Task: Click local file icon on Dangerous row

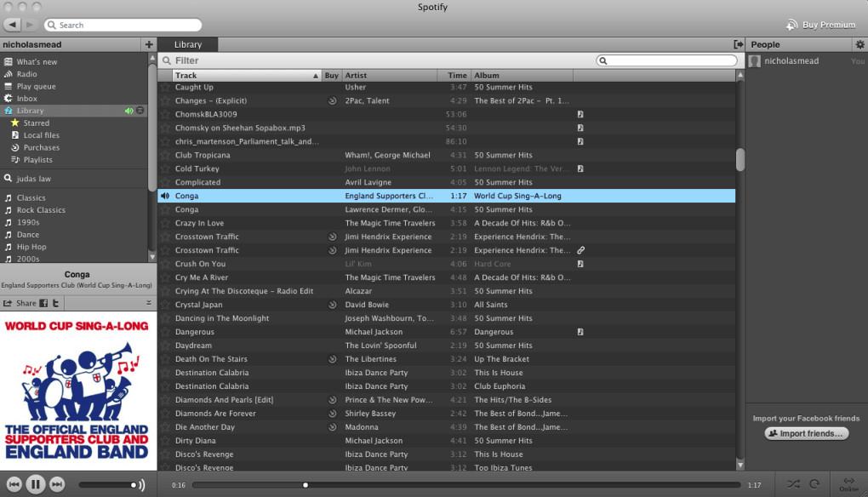Action: [x=580, y=332]
